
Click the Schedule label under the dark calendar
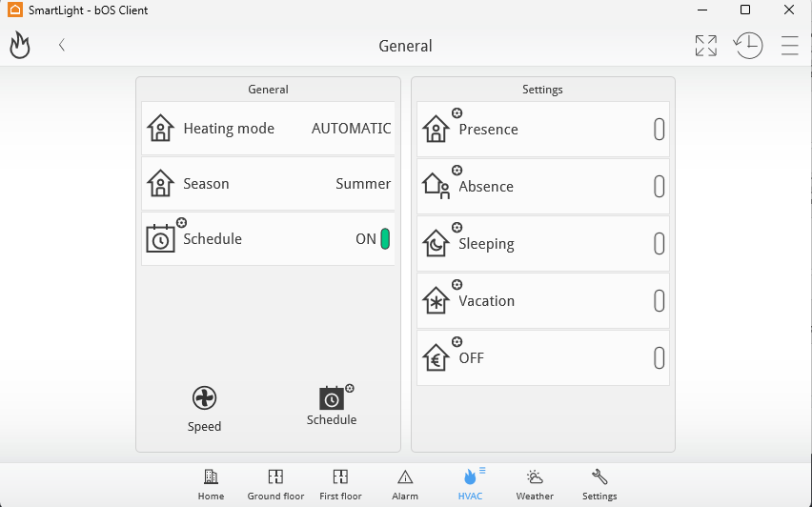[332, 420]
